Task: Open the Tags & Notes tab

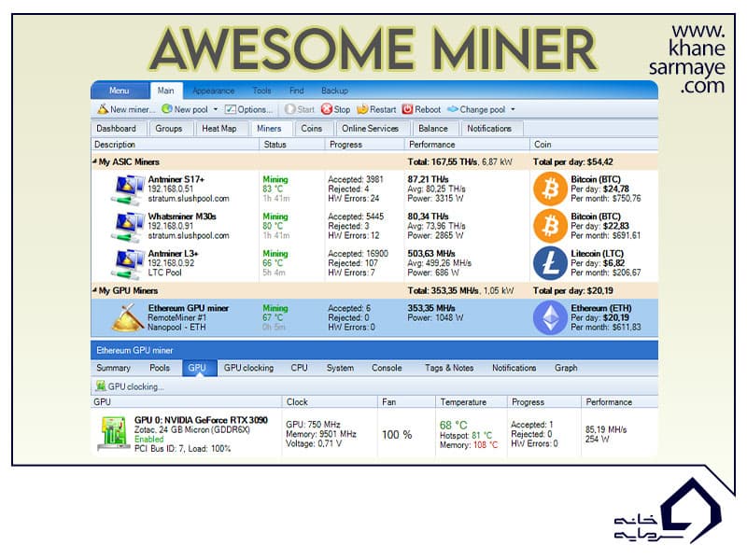Action: point(449,368)
